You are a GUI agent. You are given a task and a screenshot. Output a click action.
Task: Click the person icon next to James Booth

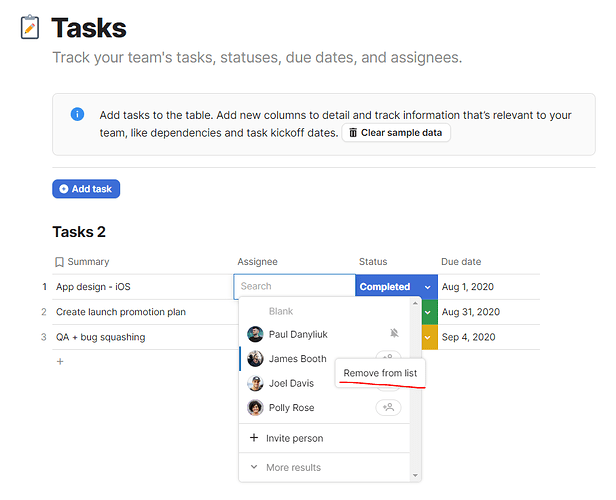(x=388, y=355)
